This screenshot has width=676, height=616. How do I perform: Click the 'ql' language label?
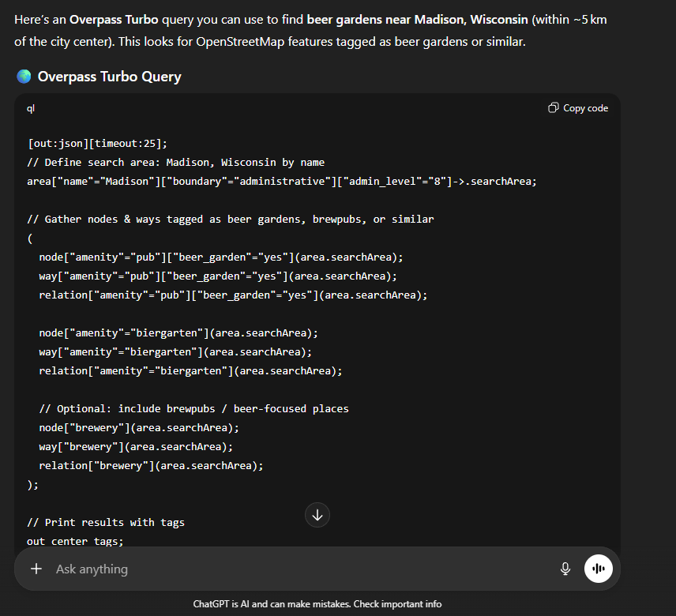click(31, 108)
